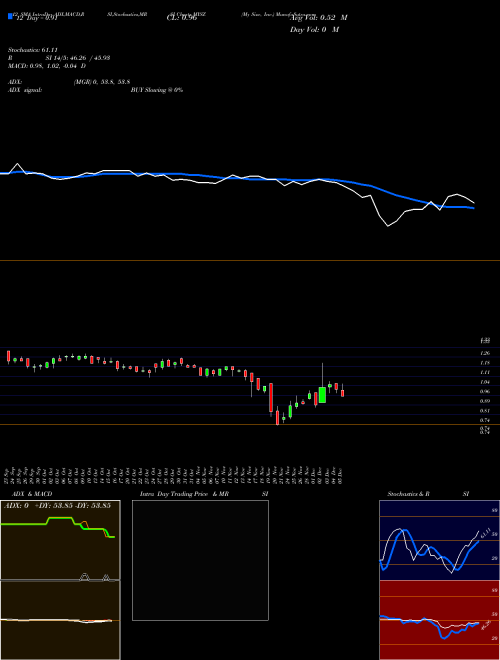Open the empty Intra Day Trading Price panel

(200, 560)
